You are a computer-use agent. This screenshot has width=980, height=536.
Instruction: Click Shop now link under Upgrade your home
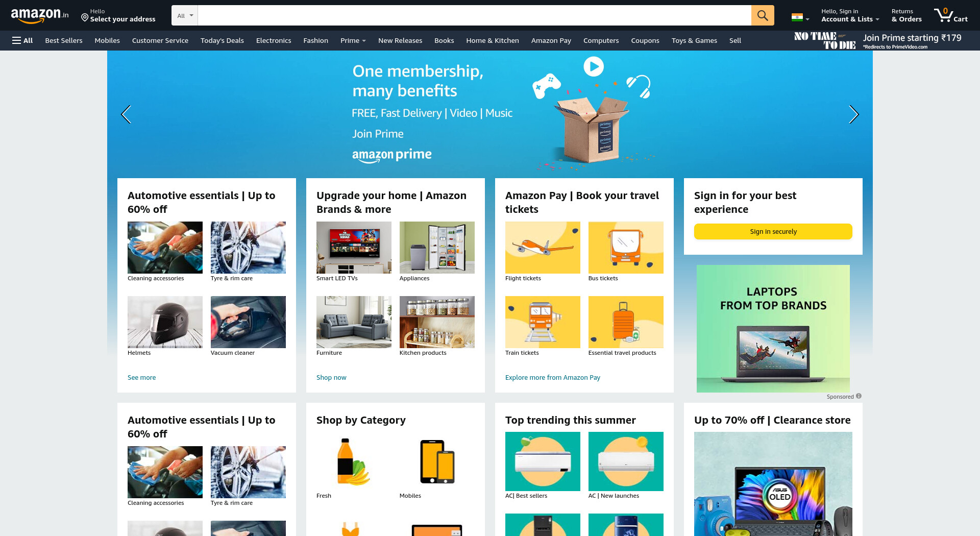(x=331, y=377)
